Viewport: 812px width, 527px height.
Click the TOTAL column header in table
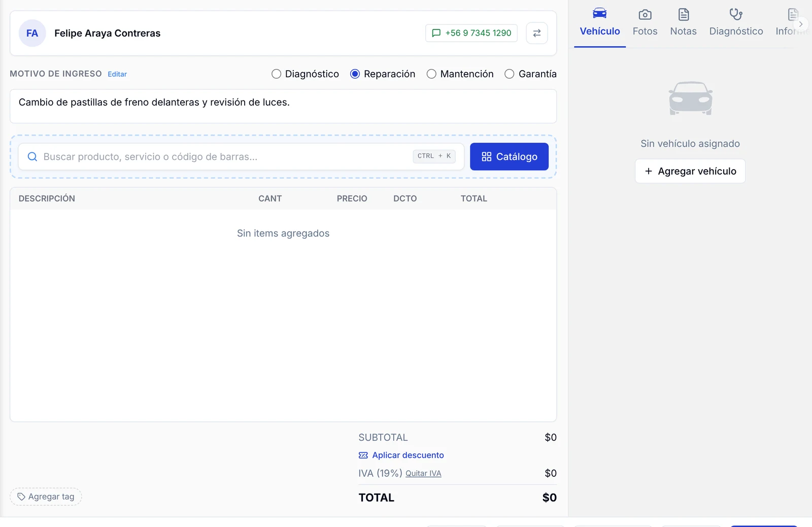(x=474, y=199)
